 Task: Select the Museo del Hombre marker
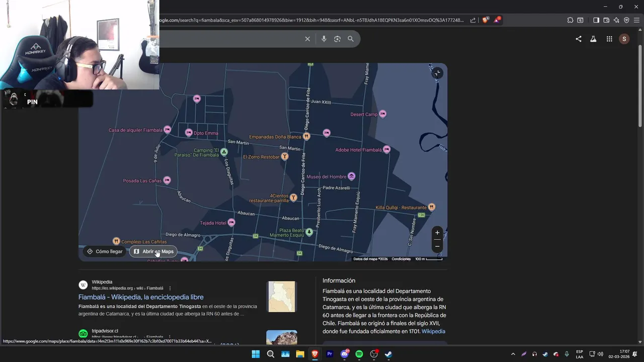click(x=351, y=176)
